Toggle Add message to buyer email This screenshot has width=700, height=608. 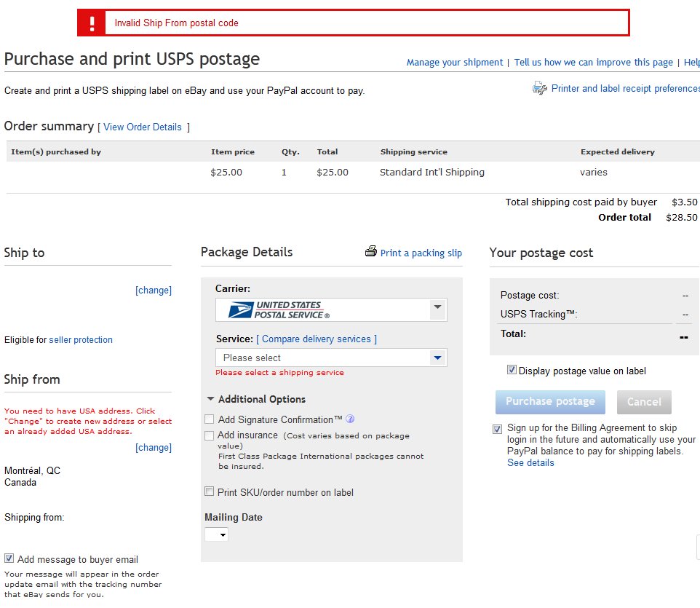click(9, 558)
